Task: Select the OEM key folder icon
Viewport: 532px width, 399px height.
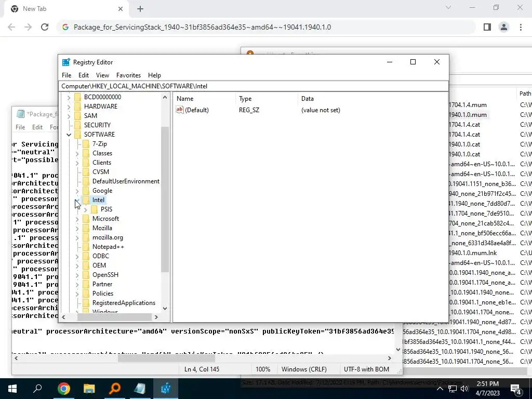Action: (86, 265)
